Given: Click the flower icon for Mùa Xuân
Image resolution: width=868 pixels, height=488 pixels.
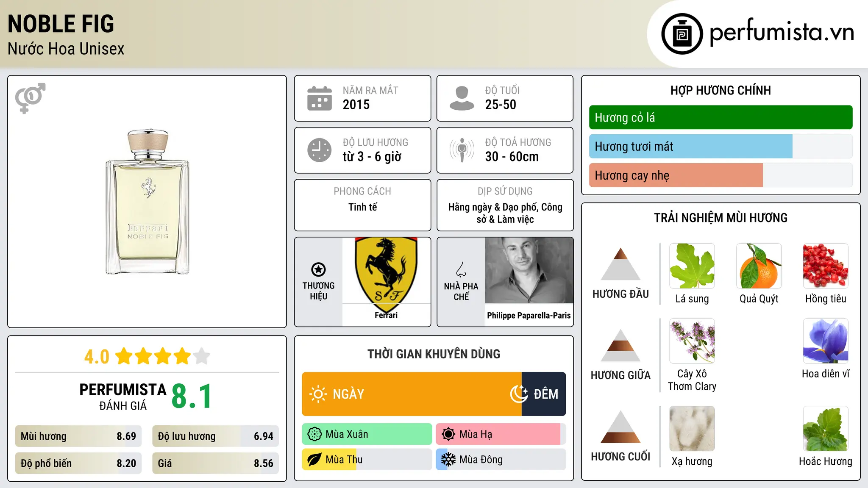Looking at the screenshot, I should coord(314,434).
